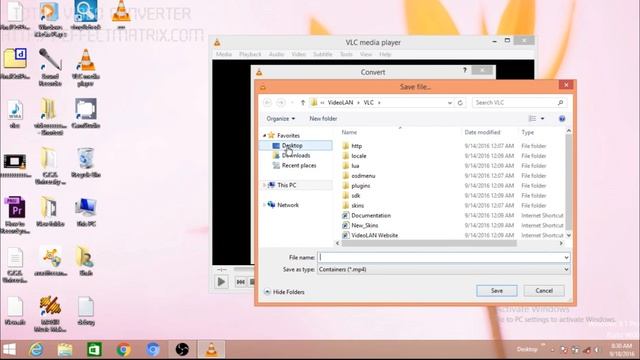Select the VideoLAN Website shortcut row
The height and width of the screenshot is (360, 640).
452,236
